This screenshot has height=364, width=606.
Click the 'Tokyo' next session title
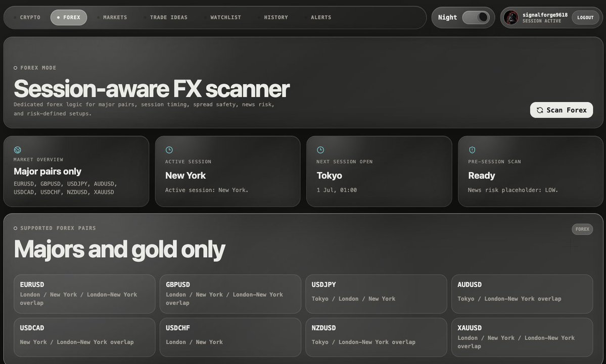(329, 176)
